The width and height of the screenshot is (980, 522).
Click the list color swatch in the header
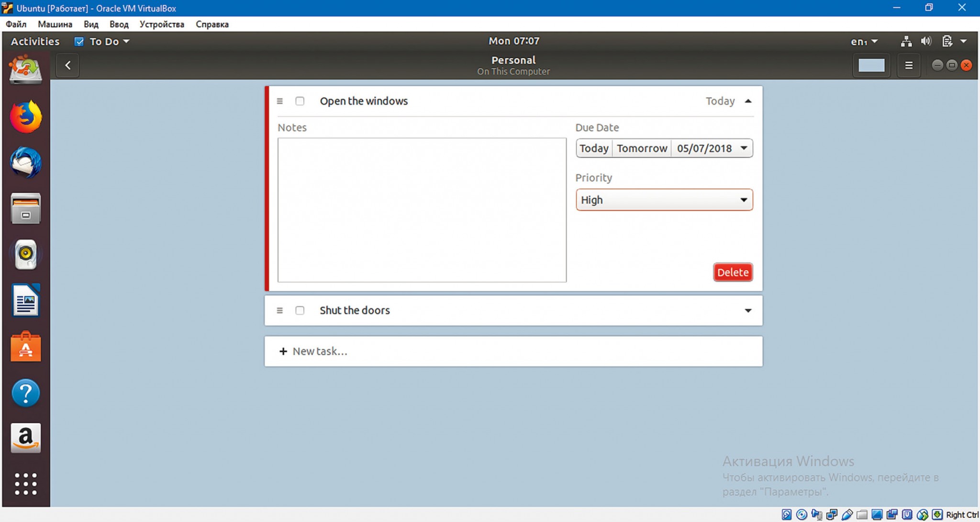[871, 65]
